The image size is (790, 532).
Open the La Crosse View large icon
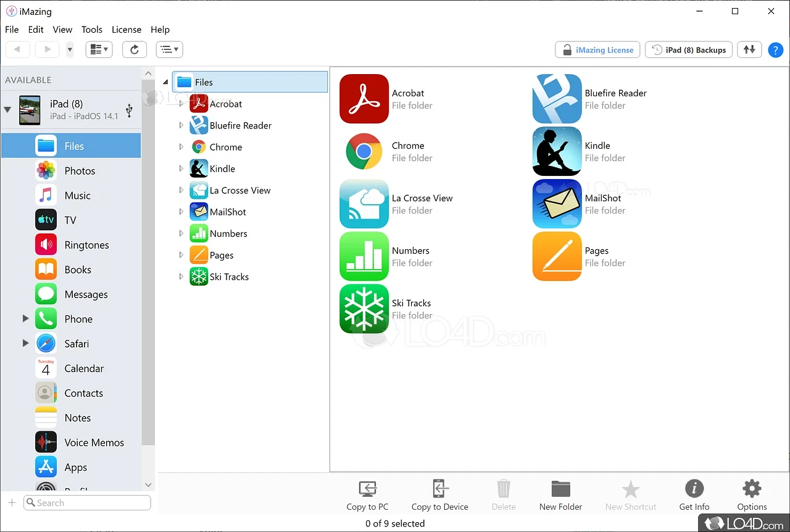[x=364, y=204]
